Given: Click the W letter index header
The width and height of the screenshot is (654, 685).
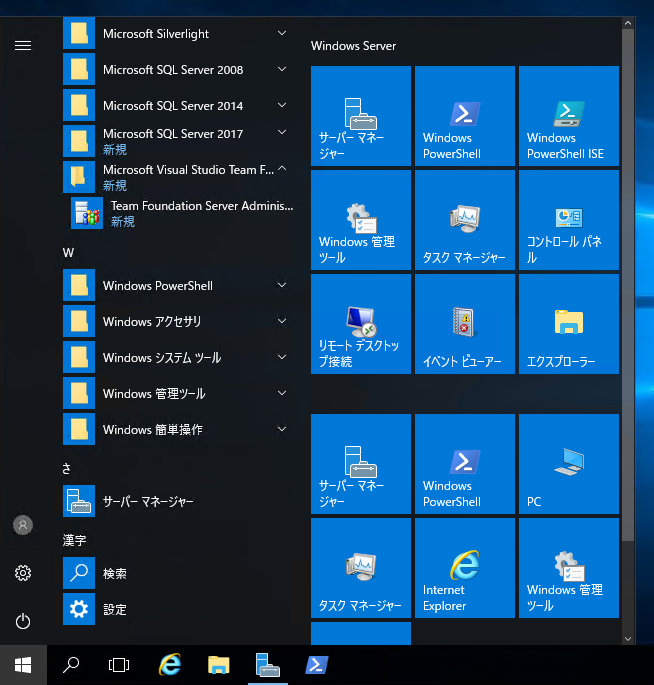Looking at the screenshot, I should click(x=68, y=253).
